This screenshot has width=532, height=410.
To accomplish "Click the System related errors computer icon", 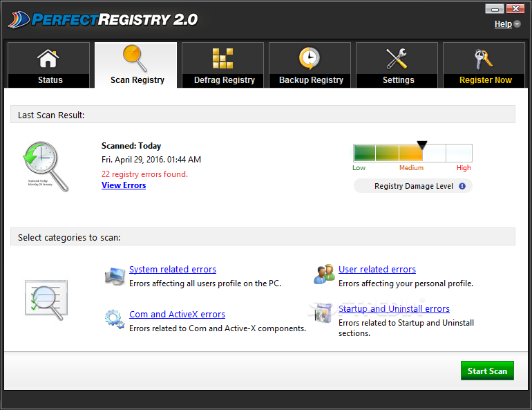I will (115, 276).
